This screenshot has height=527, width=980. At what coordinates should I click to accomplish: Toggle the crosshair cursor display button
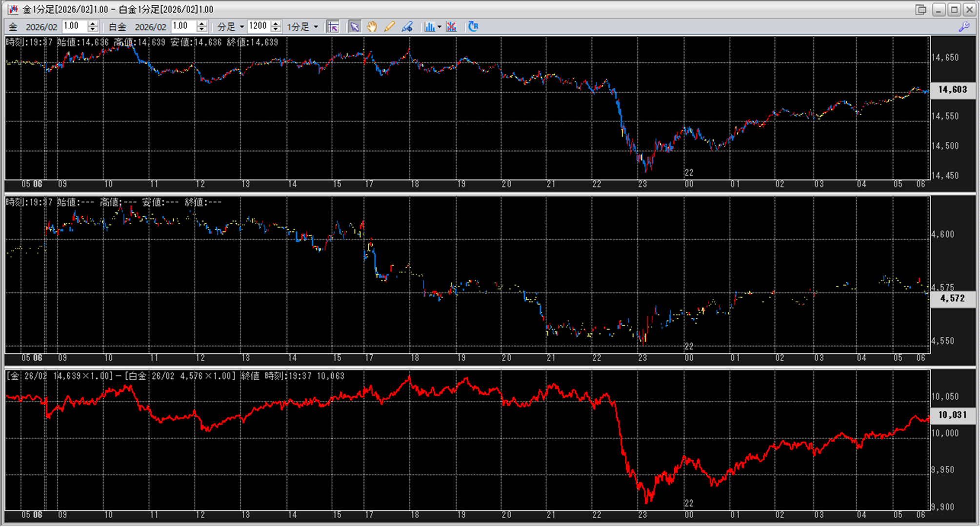click(x=333, y=26)
